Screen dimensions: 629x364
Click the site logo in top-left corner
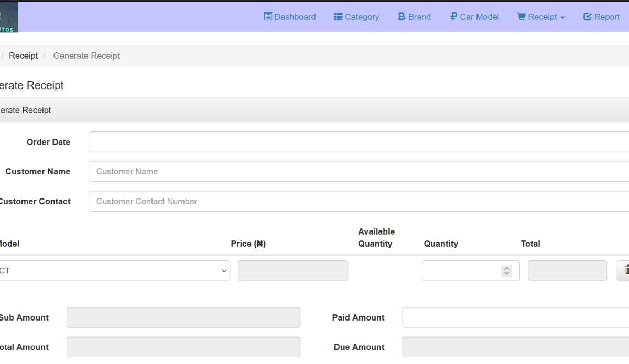tap(8, 17)
